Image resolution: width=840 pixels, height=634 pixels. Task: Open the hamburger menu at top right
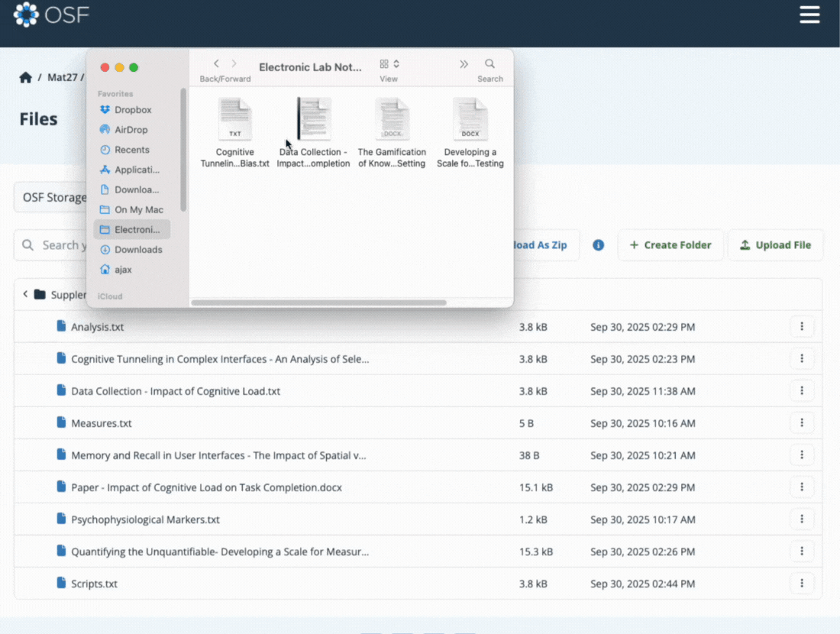809,15
